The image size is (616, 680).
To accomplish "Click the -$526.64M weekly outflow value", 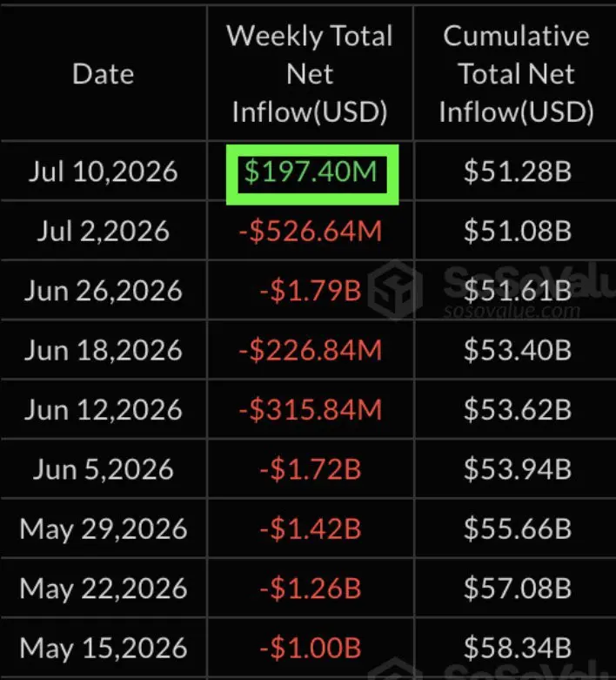I will (x=311, y=231).
